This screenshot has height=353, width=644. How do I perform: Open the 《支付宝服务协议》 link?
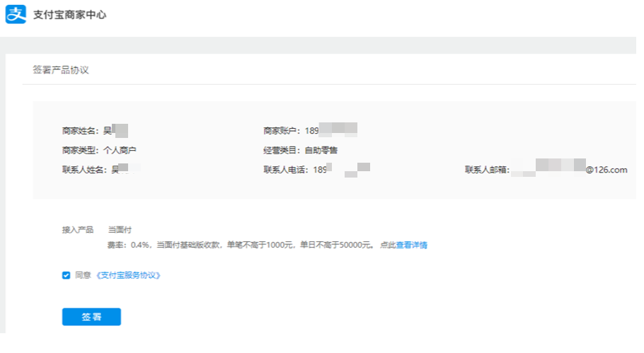pyautogui.click(x=128, y=275)
